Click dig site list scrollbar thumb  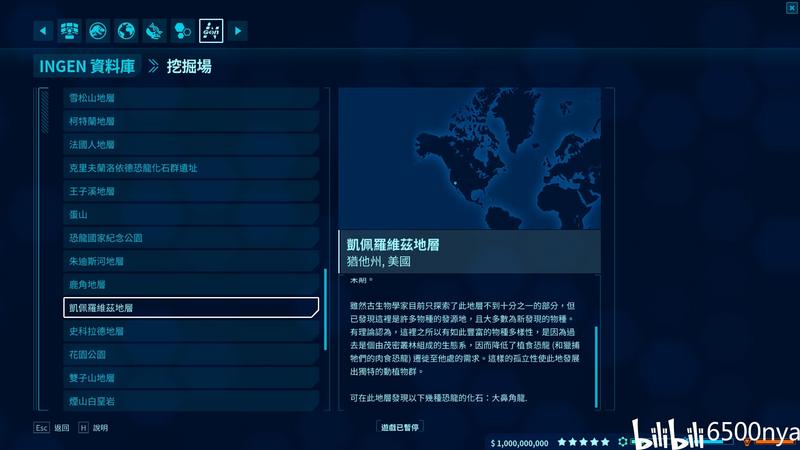326,310
